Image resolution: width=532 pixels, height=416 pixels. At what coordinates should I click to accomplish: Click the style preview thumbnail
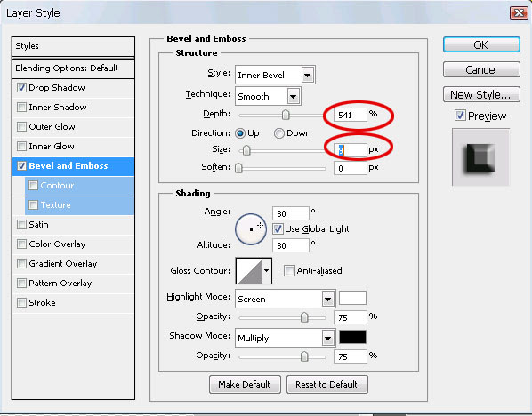pyautogui.click(x=480, y=157)
